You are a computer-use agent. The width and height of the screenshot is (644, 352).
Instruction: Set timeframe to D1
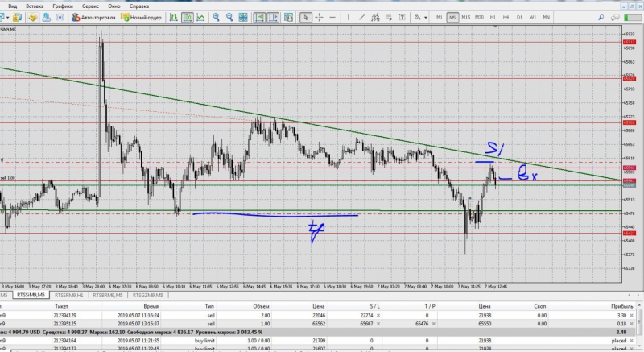[x=519, y=17]
